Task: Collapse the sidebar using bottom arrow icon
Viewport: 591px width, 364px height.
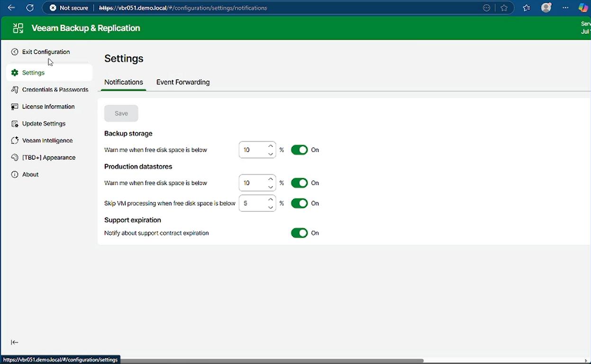Action: pos(15,342)
